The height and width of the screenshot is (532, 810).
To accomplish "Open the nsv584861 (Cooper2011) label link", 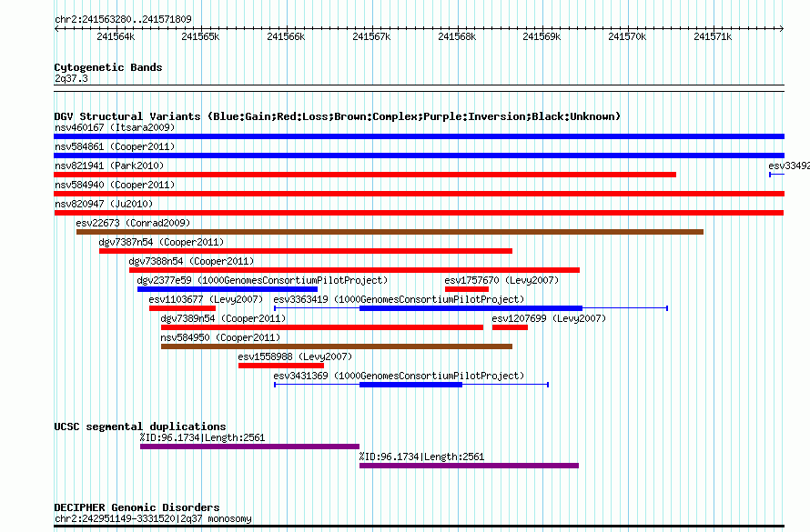I will [115, 146].
